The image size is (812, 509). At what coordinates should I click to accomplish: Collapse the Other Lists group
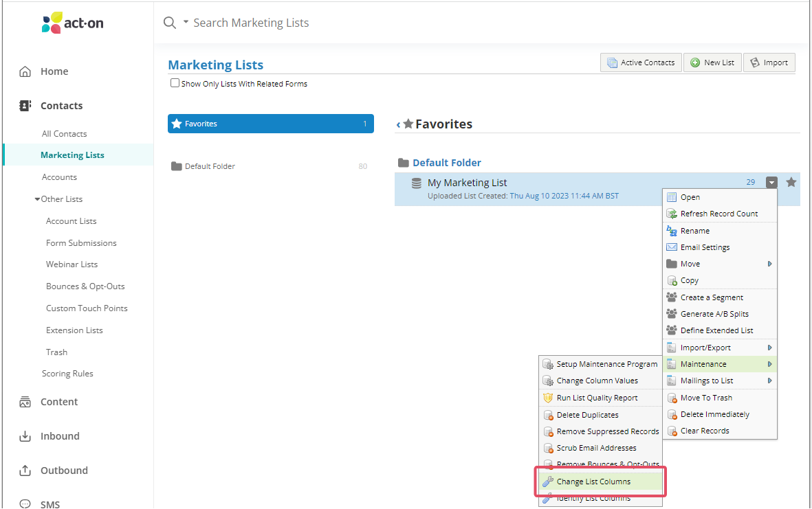[37, 199]
